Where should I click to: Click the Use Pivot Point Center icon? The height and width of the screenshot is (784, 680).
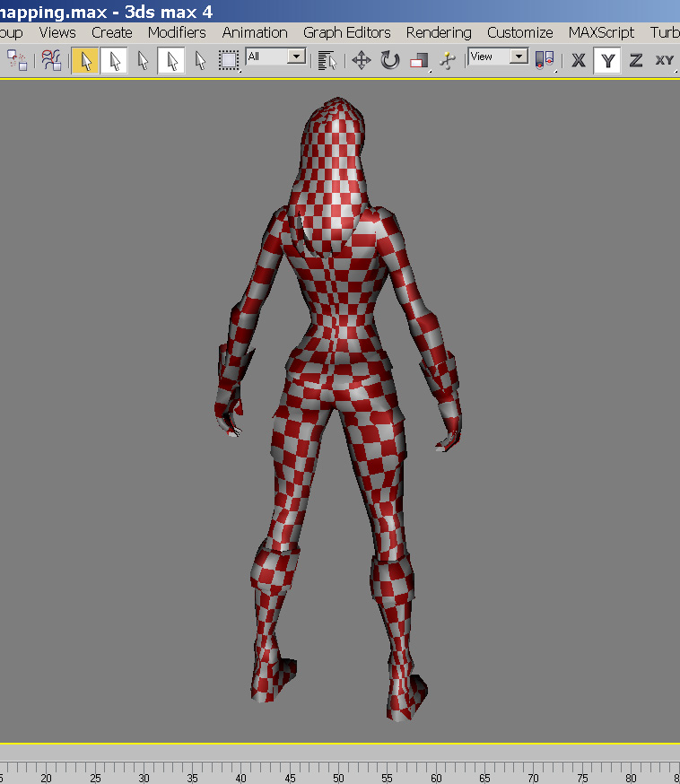tap(544, 60)
